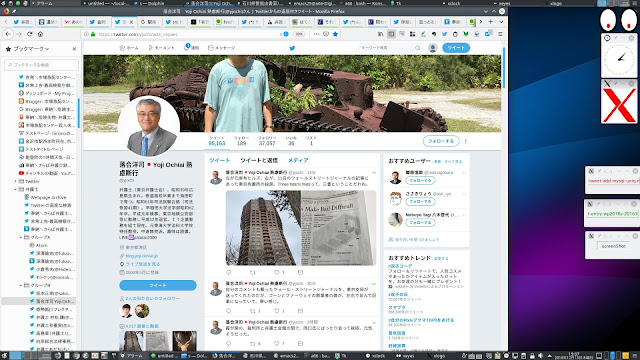The image size is (640, 360).
Task: Open モーメント in the Twitter navigation
Action: point(161,48)
